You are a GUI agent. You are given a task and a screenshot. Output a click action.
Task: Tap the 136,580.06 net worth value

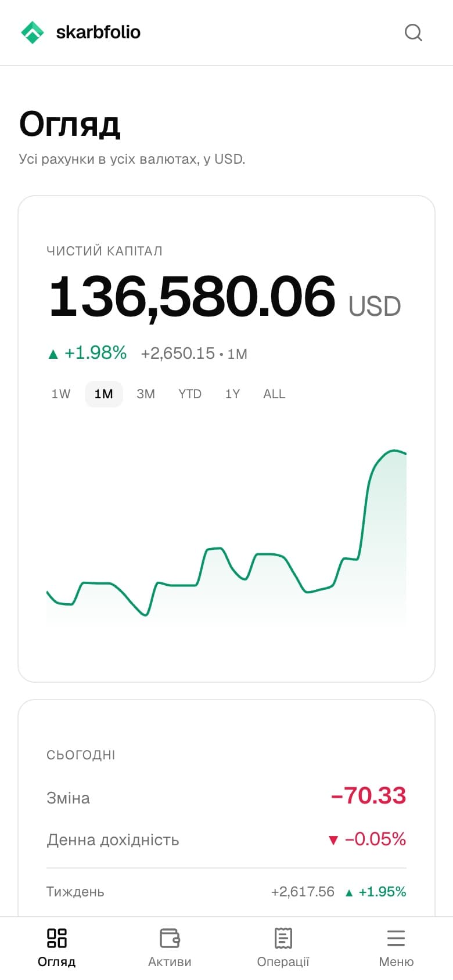point(192,297)
